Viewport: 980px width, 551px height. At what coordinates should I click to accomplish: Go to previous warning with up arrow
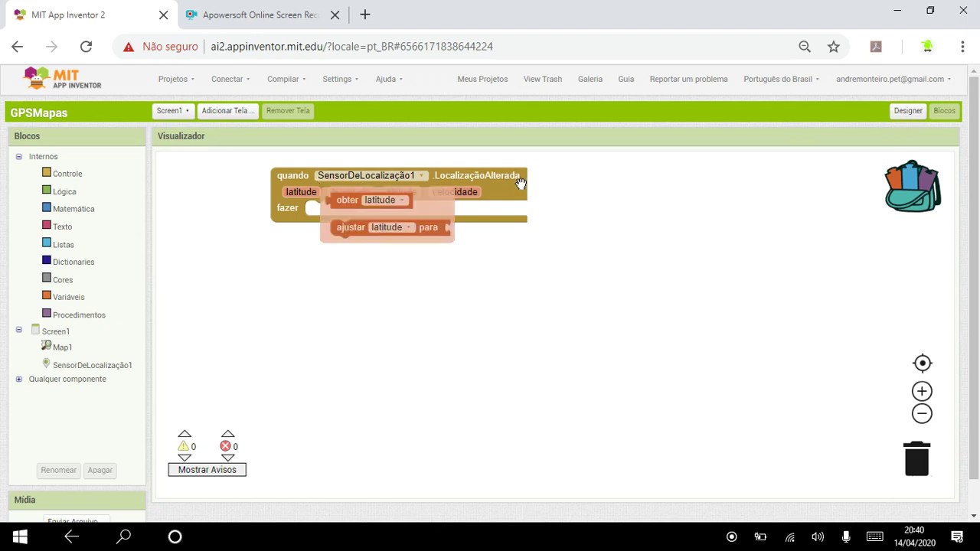tap(184, 434)
